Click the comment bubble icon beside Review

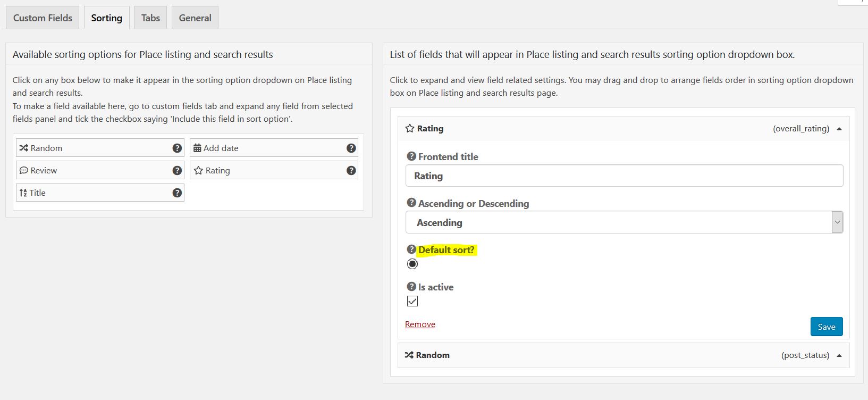(24, 170)
